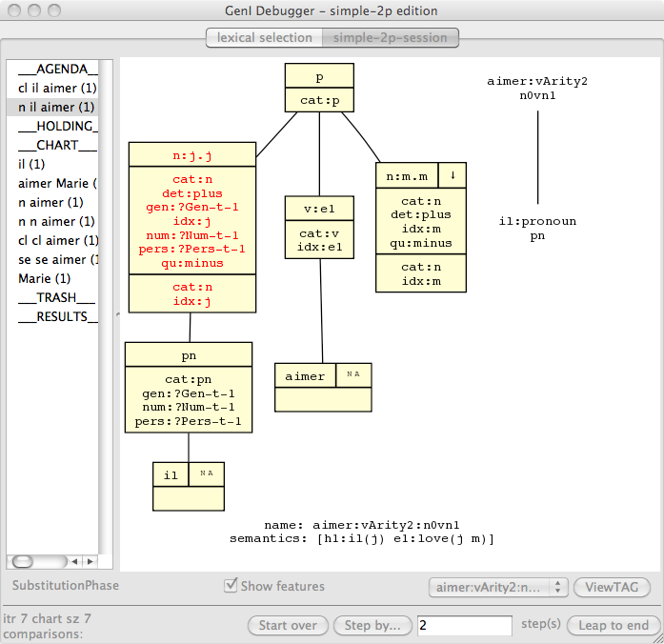The image size is (664, 644).
Task: Click the ViewTAG button
Action: [x=614, y=588]
